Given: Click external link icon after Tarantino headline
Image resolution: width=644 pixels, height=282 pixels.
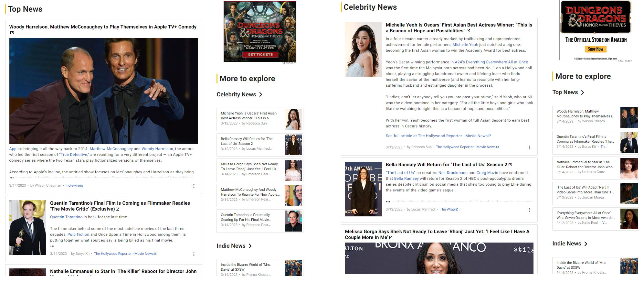Looking at the screenshot, I should click(118, 209).
